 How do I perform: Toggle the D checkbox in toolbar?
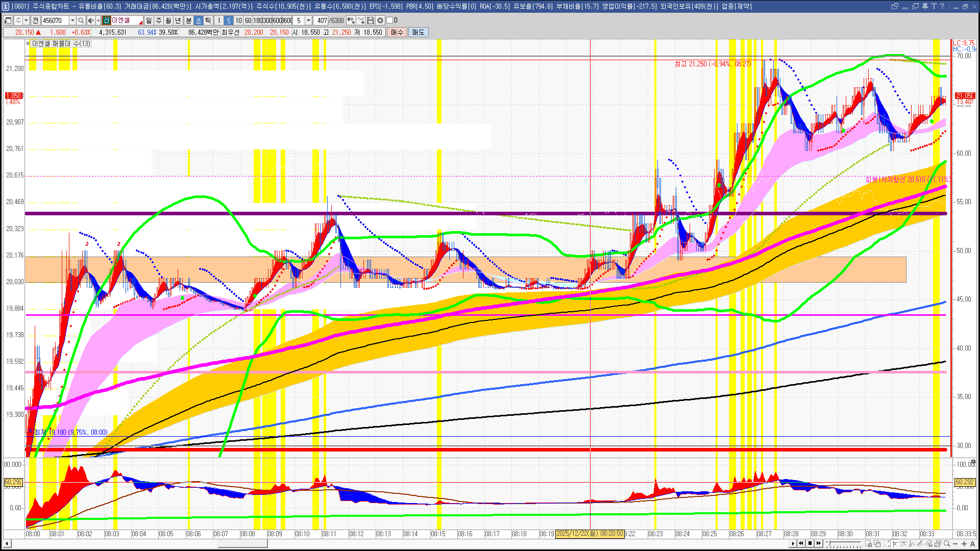[390, 20]
